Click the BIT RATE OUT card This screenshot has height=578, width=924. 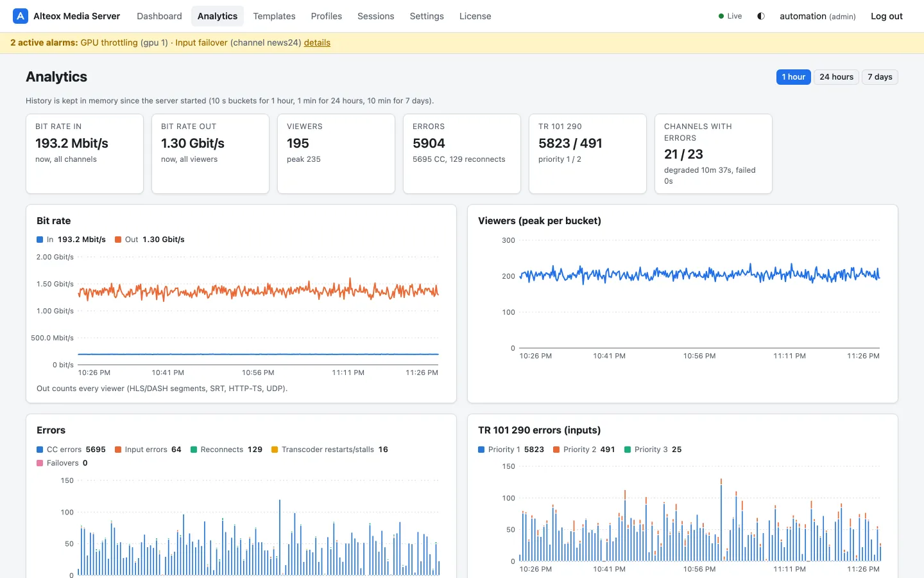(x=210, y=153)
